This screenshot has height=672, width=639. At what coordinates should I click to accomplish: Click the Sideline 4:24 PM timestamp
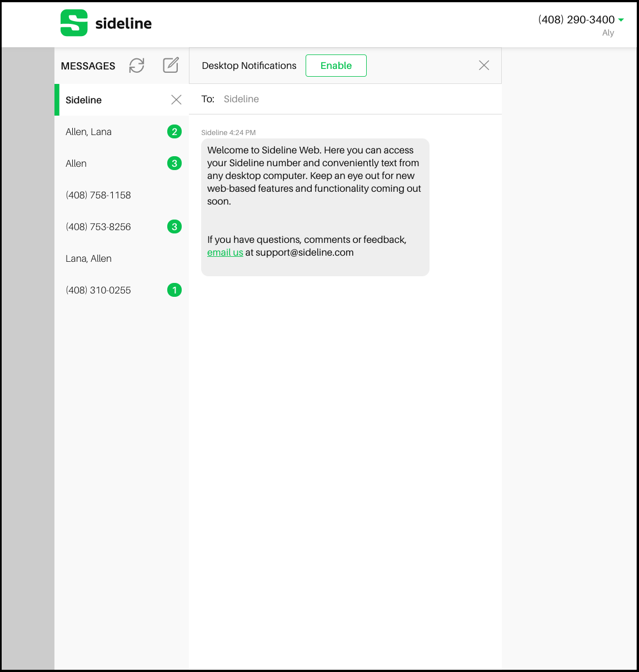[228, 133]
